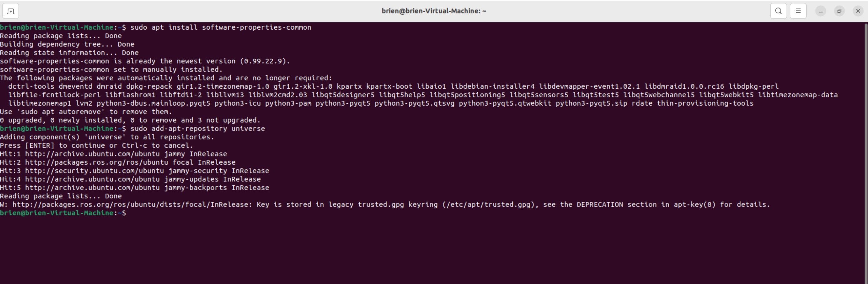Click the new tab plus icon

10,11
